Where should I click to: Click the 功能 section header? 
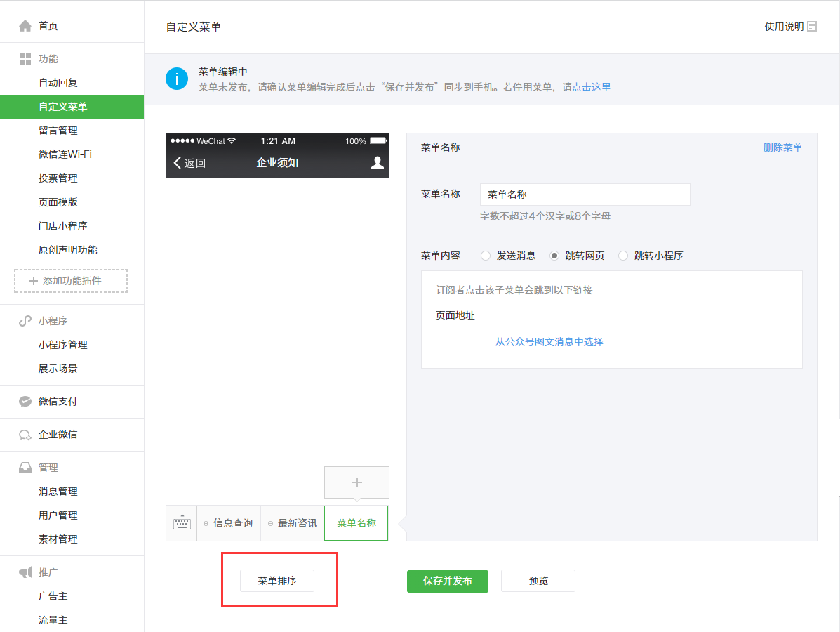(48, 59)
